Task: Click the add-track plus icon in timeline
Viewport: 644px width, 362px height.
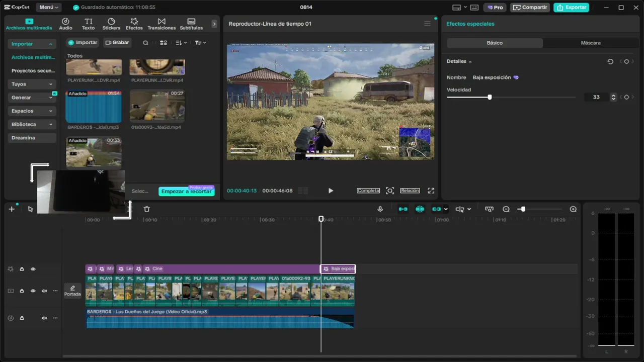Action: tap(12, 209)
